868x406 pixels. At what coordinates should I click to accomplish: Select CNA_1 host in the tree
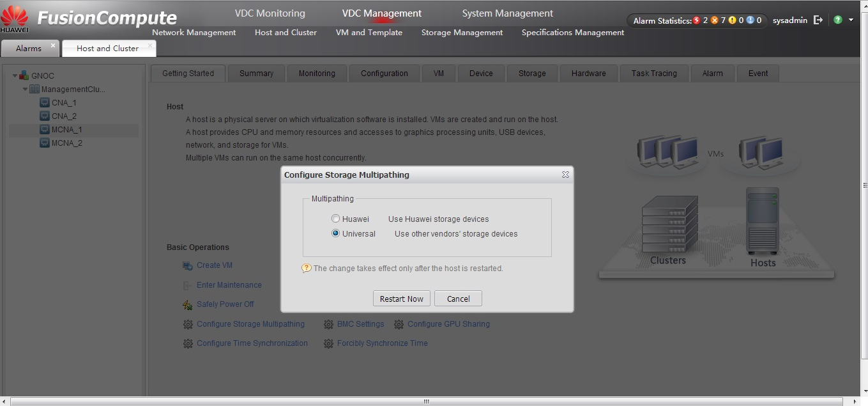coord(64,103)
